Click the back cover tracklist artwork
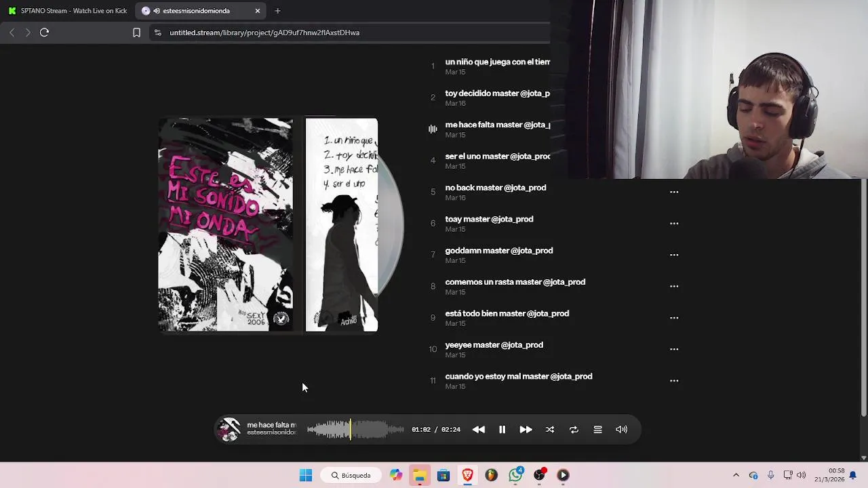This screenshot has width=868, height=488. pos(342,225)
